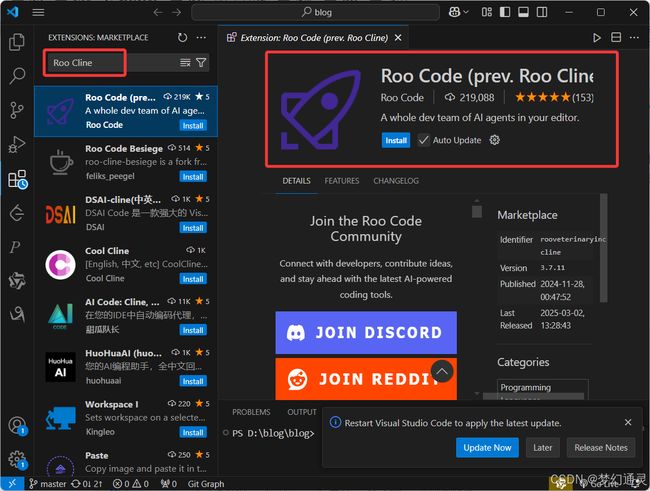Image resolution: width=650 pixels, height=491 pixels.
Task: Install Roo Code from the details page
Action: [x=396, y=141]
